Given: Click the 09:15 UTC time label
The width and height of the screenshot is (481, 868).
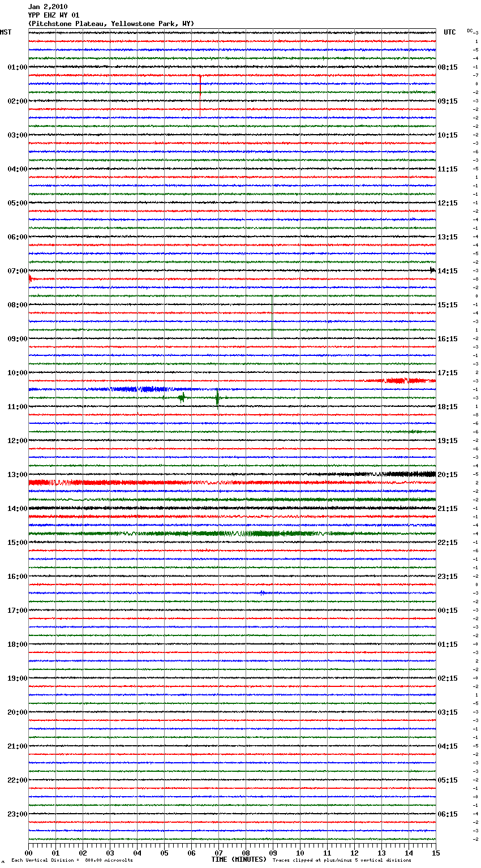Looking at the screenshot, I should [x=448, y=101].
